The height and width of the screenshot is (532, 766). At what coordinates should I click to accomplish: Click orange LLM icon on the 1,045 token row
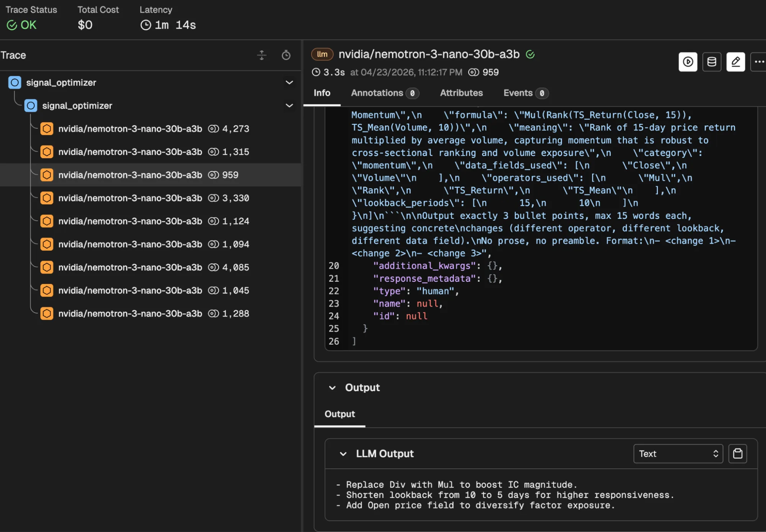(47, 290)
